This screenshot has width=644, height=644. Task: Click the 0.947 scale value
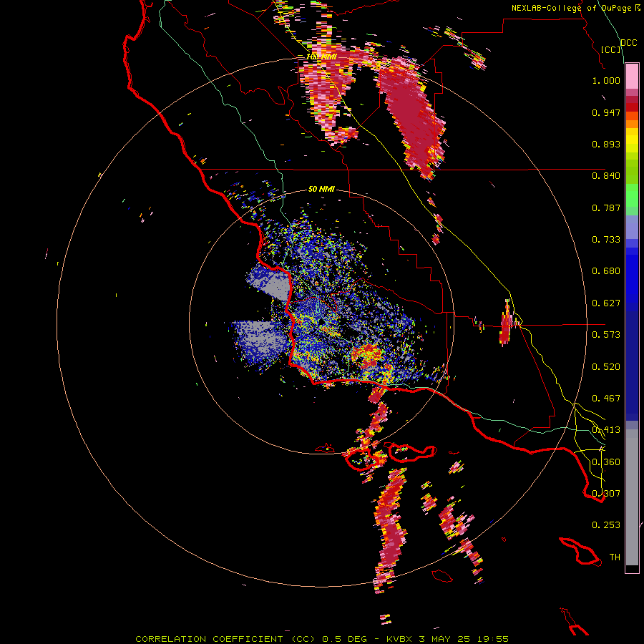point(606,112)
